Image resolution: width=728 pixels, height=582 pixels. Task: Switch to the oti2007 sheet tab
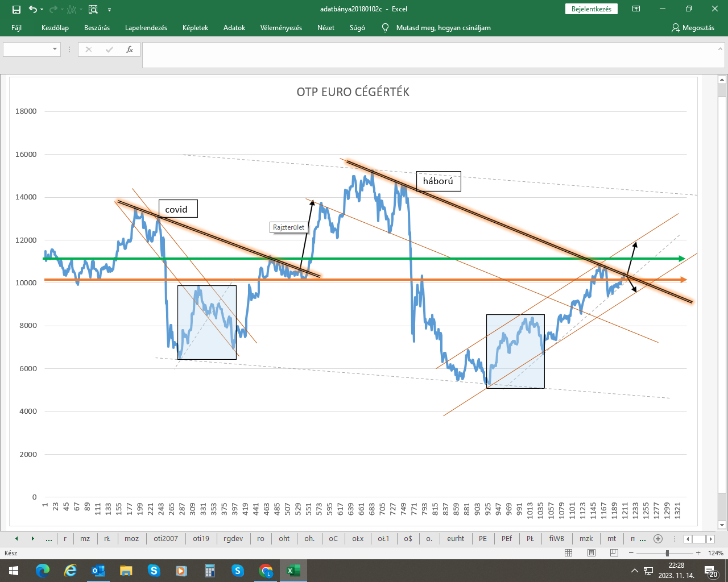pos(166,539)
